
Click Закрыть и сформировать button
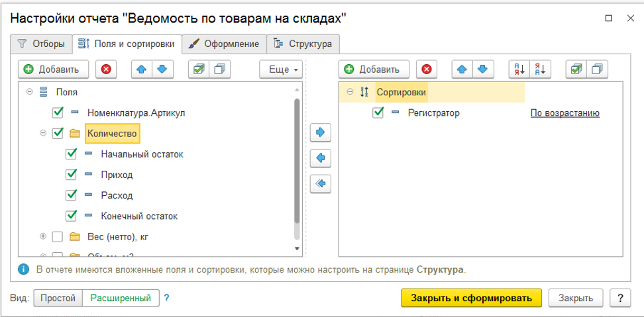point(472,298)
